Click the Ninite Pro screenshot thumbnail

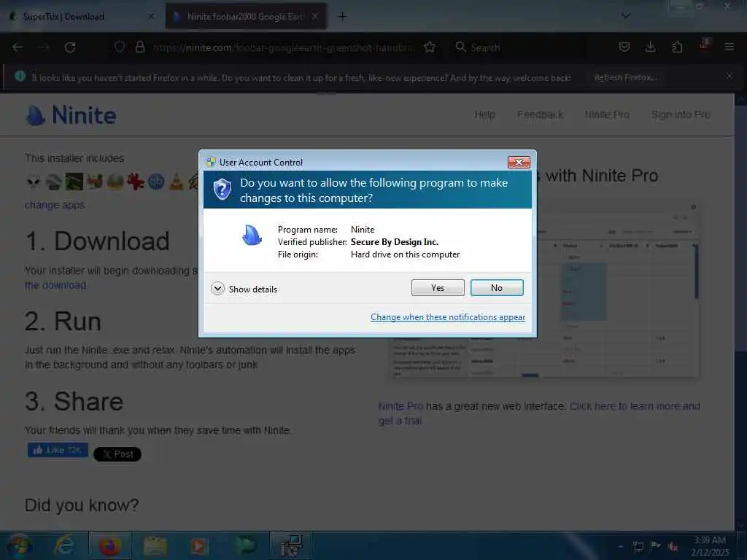pyautogui.click(x=544, y=292)
